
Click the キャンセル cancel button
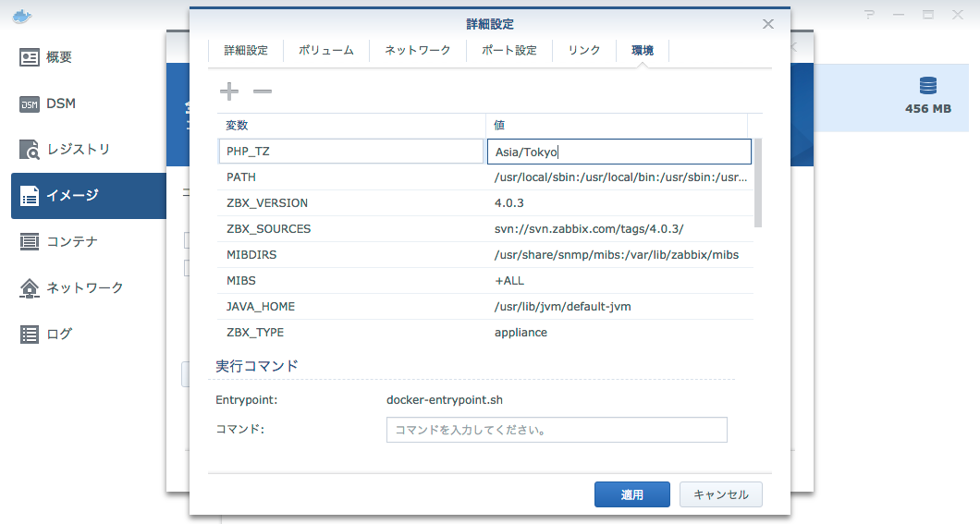[x=720, y=494]
